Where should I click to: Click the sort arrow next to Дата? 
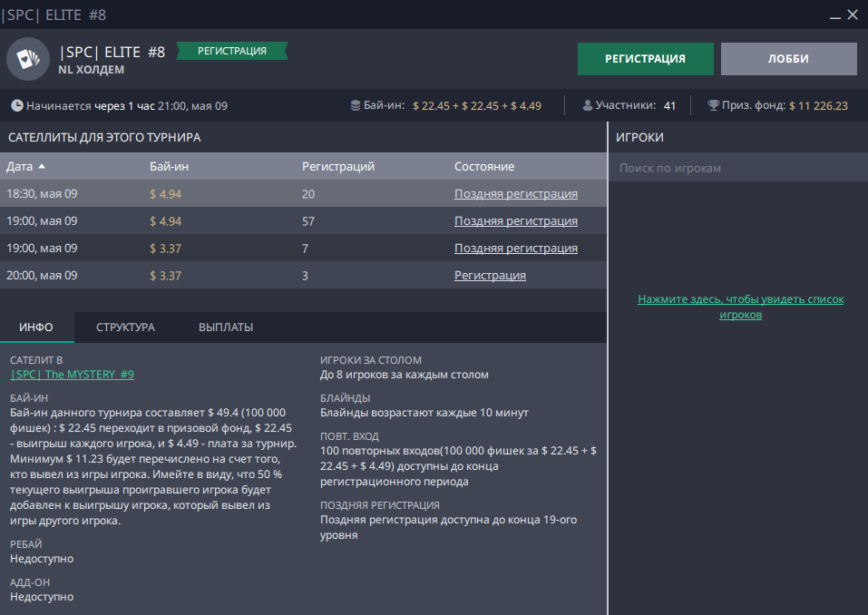[x=42, y=167]
